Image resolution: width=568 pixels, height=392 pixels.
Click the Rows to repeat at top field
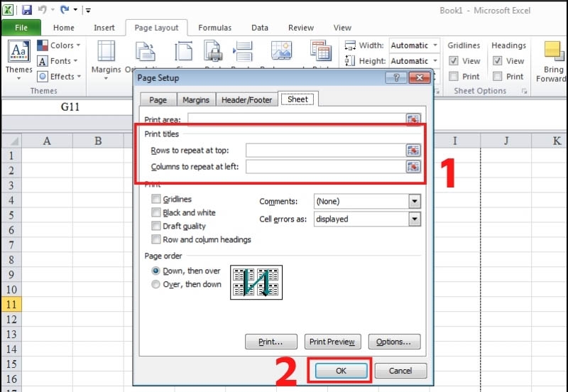point(326,151)
